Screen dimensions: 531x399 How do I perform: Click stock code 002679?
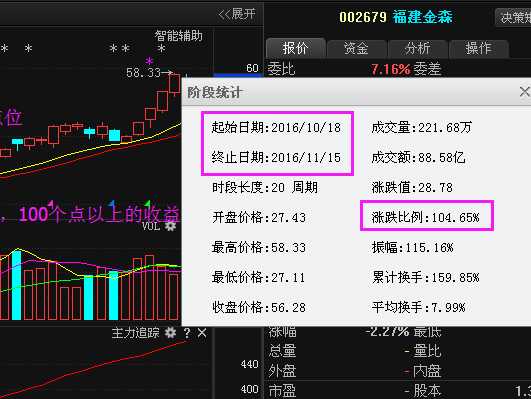tap(363, 17)
